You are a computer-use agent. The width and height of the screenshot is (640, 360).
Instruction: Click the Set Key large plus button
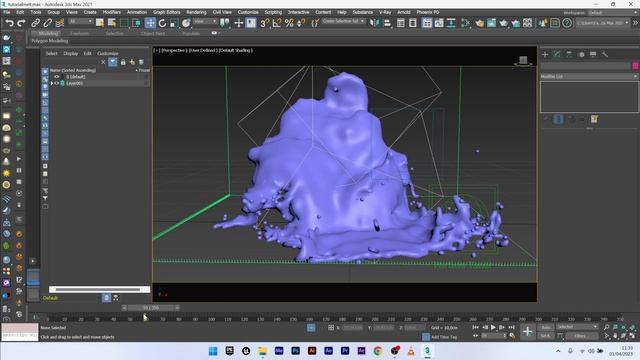tap(527, 331)
